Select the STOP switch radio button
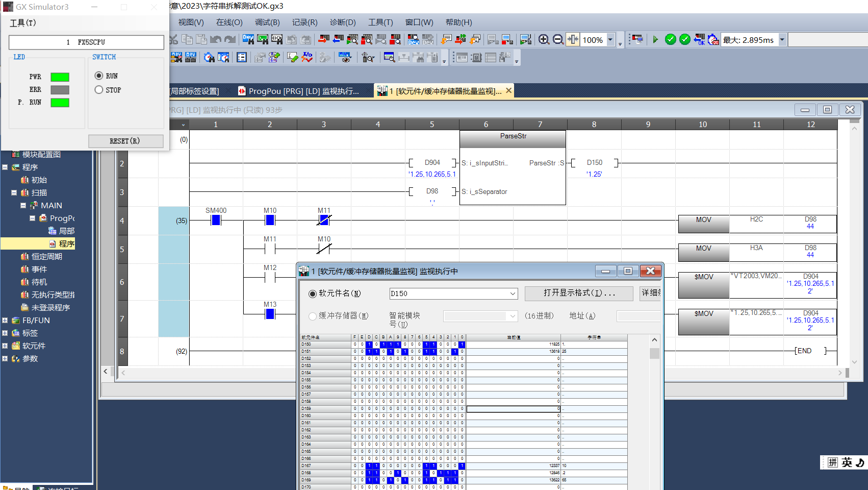The height and width of the screenshot is (490, 868). coord(99,90)
